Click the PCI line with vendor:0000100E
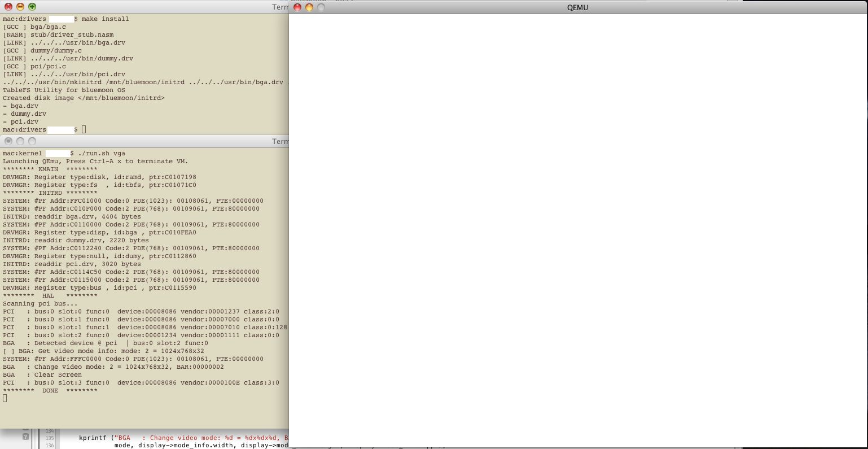 141,382
